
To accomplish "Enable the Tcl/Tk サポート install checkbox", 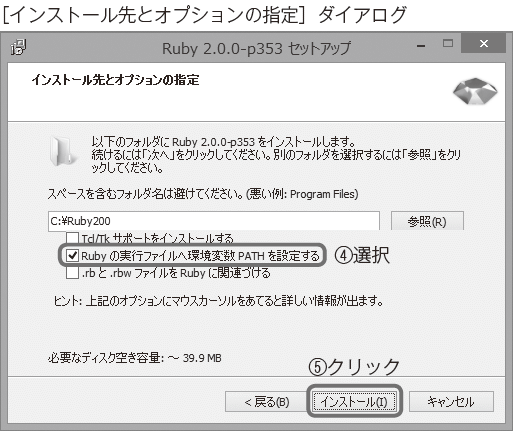I will (x=72, y=238).
